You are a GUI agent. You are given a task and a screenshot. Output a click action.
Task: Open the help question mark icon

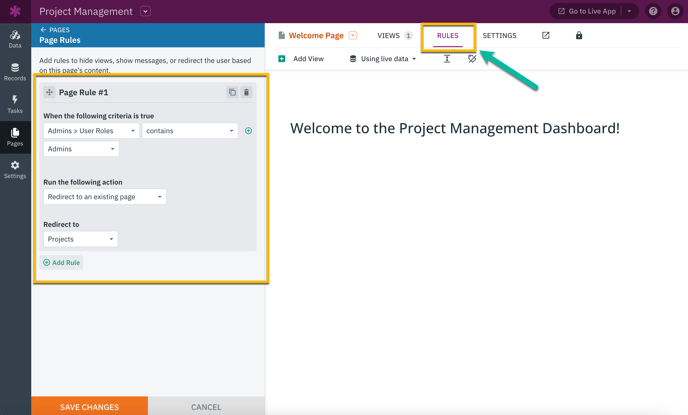[x=653, y=11]
